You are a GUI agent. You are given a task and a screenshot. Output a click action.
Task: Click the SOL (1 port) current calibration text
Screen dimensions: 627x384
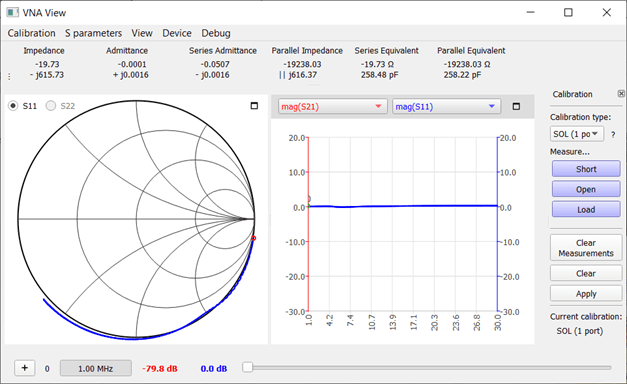click(580, 331)
